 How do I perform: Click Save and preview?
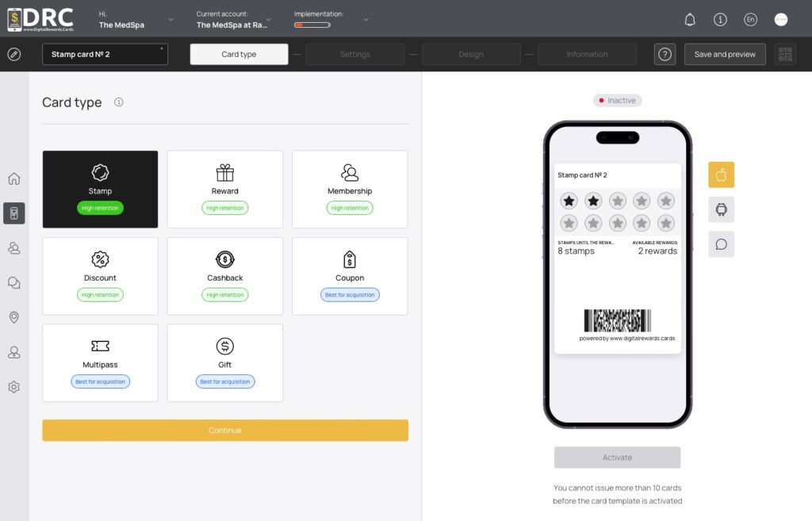point(725,54)
